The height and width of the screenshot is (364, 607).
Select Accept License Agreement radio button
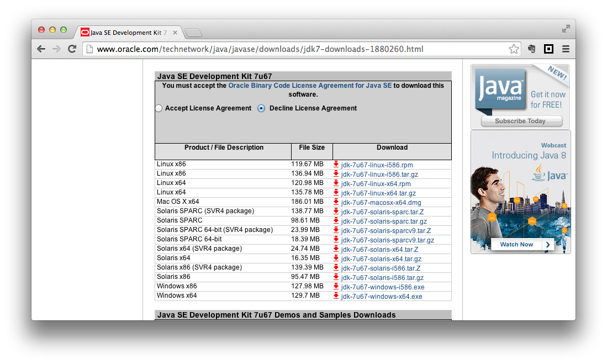pyautogui.click(x=159, y=108)
